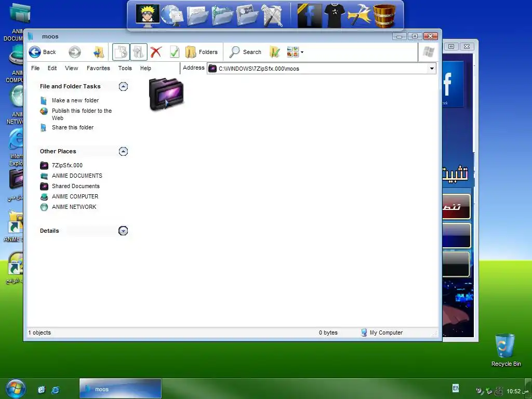Click the green checkmark document icon
This screenshot has width=532, height=399.
coord(175,52)
